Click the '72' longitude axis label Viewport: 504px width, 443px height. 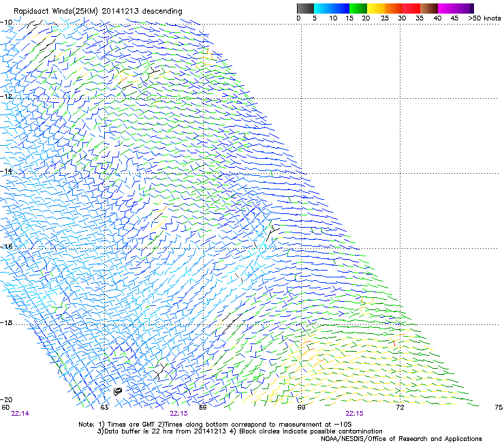click(400, 407)
